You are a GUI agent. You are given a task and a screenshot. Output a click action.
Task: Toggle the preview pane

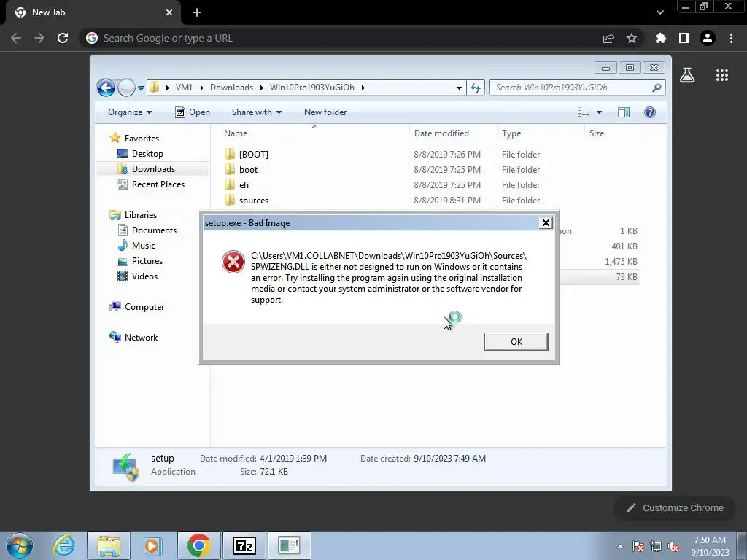tap(623, 112)
